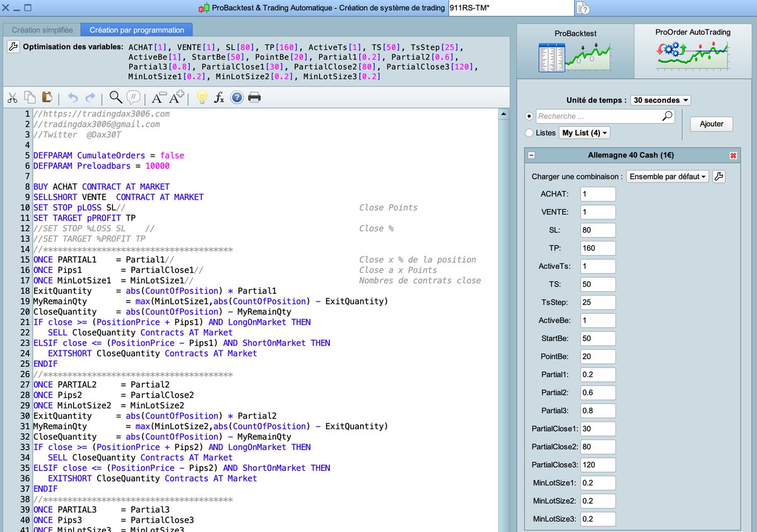Click the lightbulb hints icon
This screenshot has height=532, width=757.
pos(202,97)
